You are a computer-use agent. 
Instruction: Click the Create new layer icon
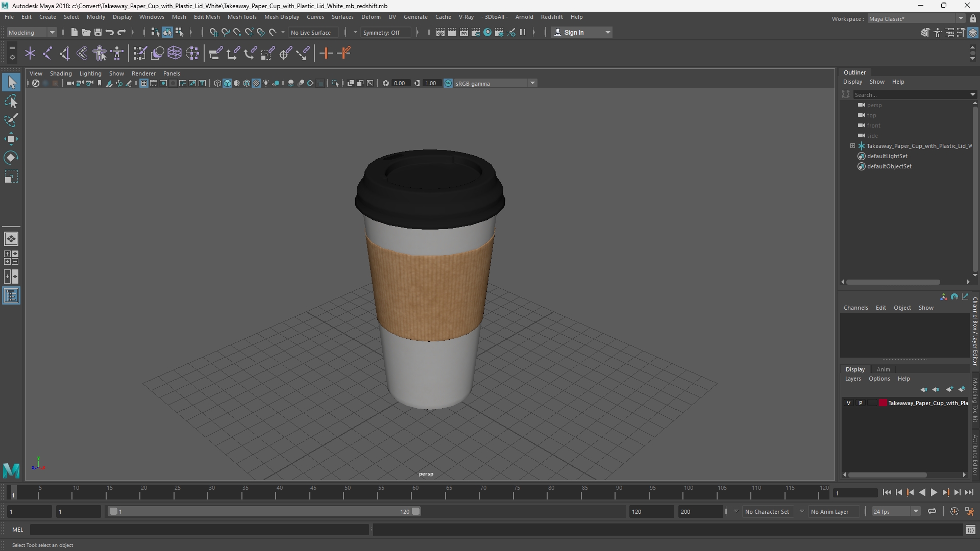coord(949,389)
